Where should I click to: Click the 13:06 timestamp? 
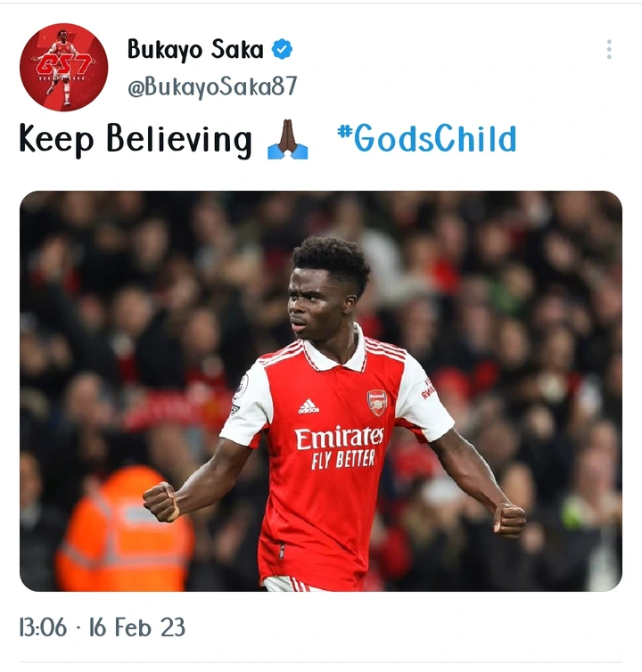pyautogui.click(x=44, y=627)
